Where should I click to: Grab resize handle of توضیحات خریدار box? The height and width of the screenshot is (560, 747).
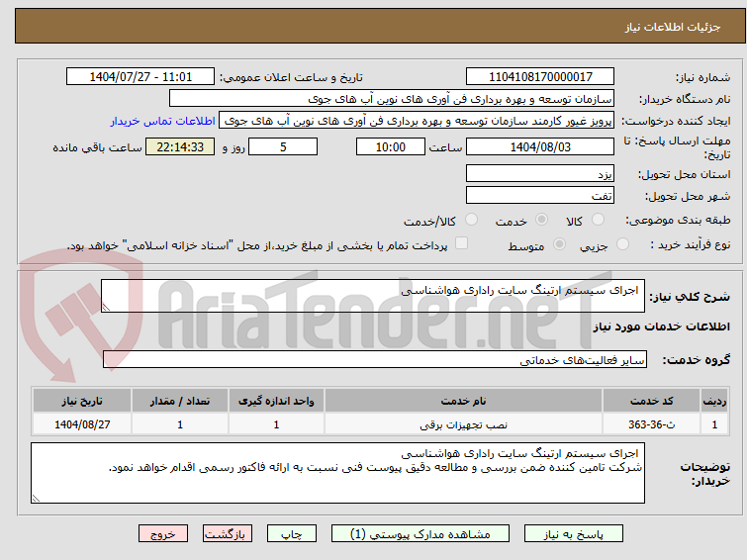[36, 498]
